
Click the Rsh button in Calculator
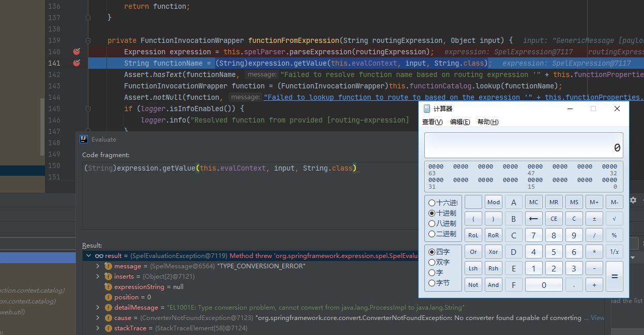[x=494, y=268]
